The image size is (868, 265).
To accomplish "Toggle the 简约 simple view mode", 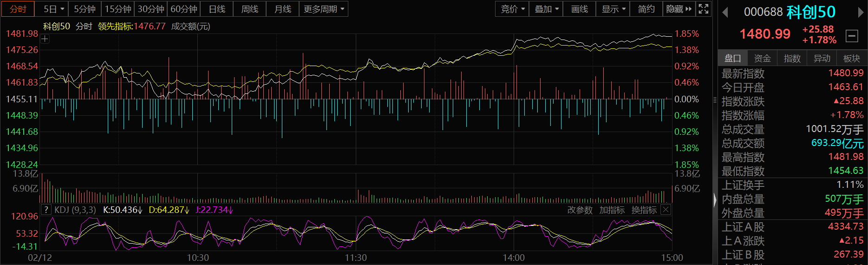I will 646,9.
